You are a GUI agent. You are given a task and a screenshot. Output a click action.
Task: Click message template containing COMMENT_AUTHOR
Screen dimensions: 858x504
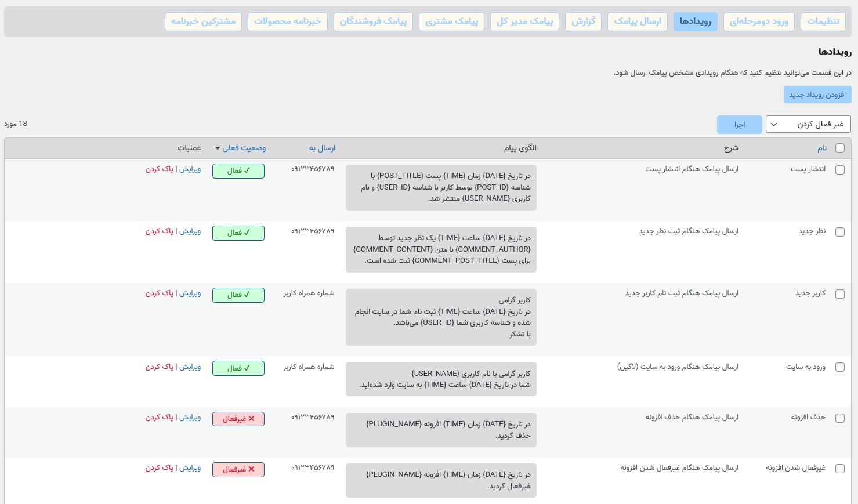pos(441,249)
